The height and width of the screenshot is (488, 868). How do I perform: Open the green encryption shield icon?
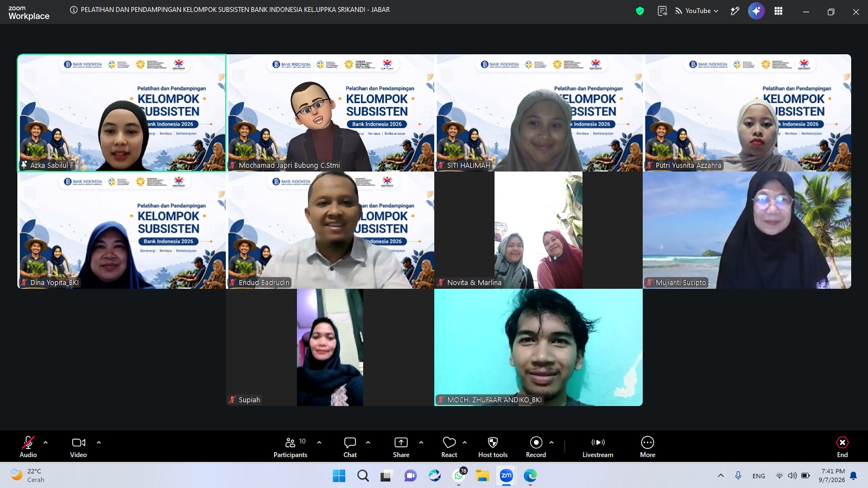640,11
